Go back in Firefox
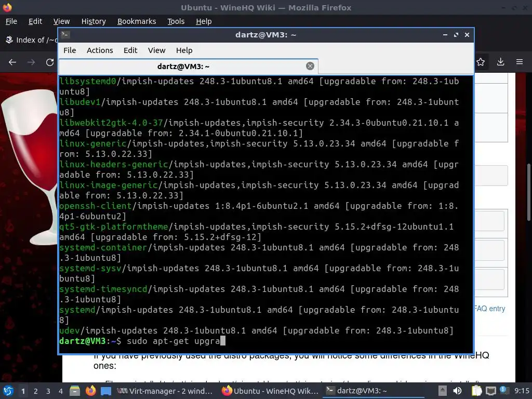This screenshot has height=399, width=532. (x=12, y=62)
